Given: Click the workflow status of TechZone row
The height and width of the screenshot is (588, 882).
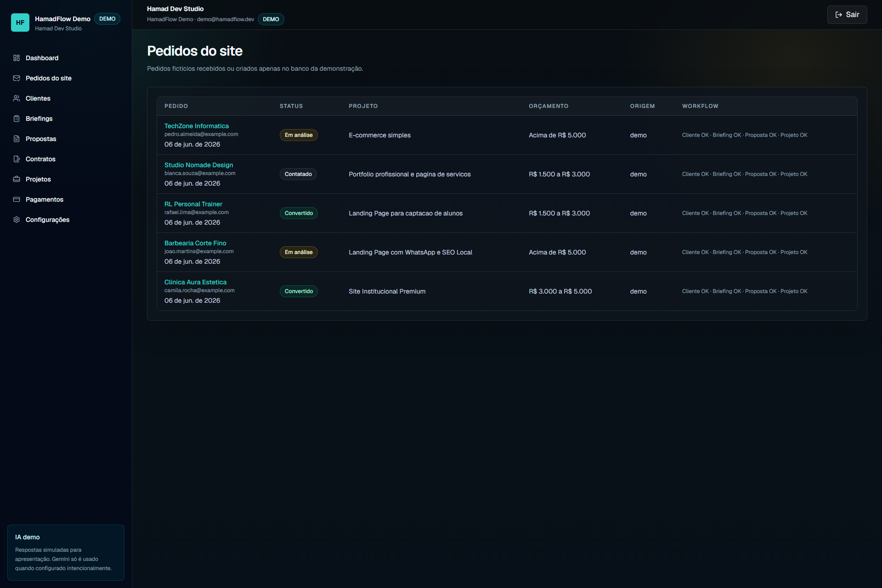Looking at the screenshot, I should (745, 135).
